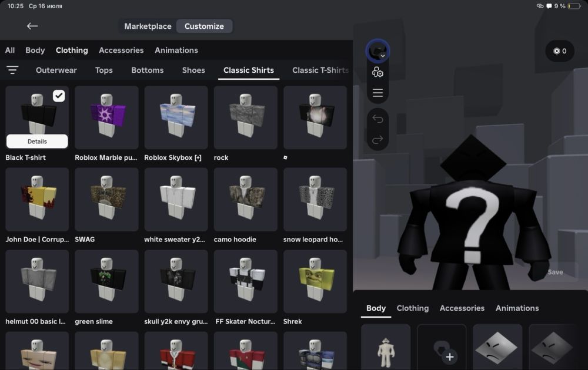Select helmut 00 basic shirt
The height and width of the screenshot is (370, 588).
pos(37,281)
